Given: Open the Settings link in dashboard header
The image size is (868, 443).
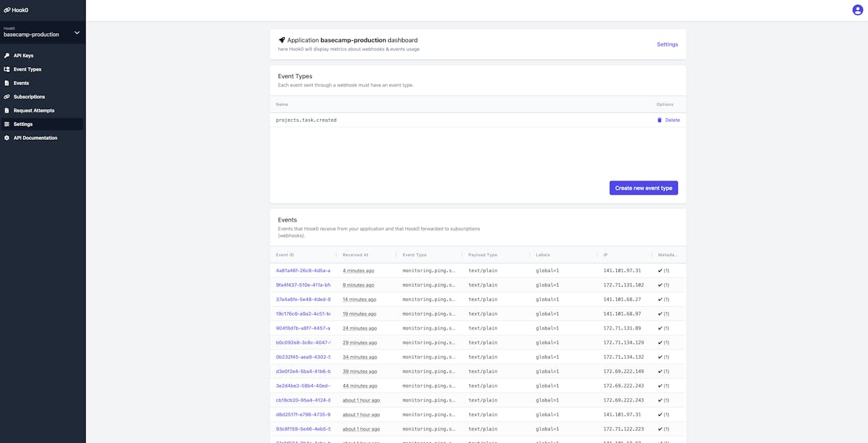Looking at the screenshot, I should click(x=667, y=44).
